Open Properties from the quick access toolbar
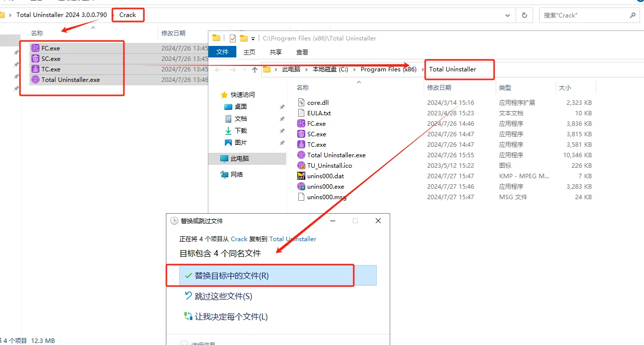This screenshot has height=345, width=644. (232, 38)
